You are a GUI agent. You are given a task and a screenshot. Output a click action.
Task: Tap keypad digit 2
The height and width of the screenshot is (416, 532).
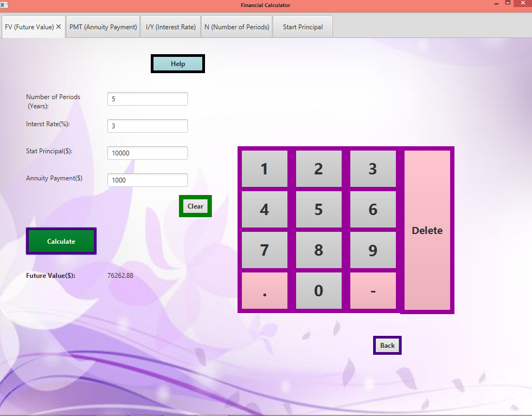pos(318,168)
